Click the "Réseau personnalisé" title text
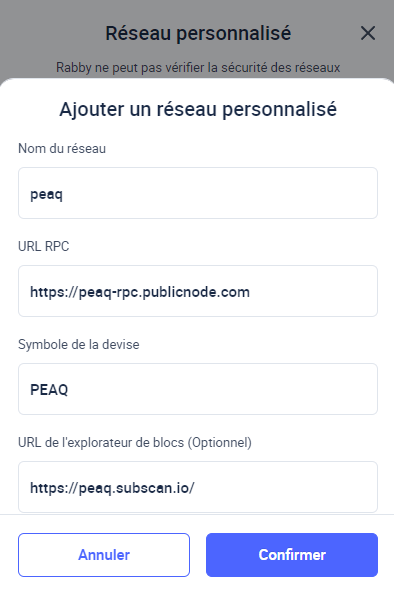Screen dimensions: 394x591 click(198, 33)
